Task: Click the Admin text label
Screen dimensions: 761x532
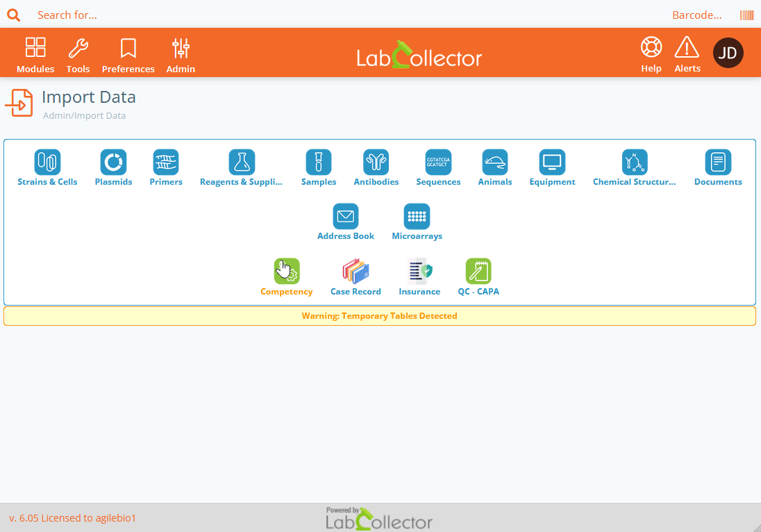Action: (181, 69)
